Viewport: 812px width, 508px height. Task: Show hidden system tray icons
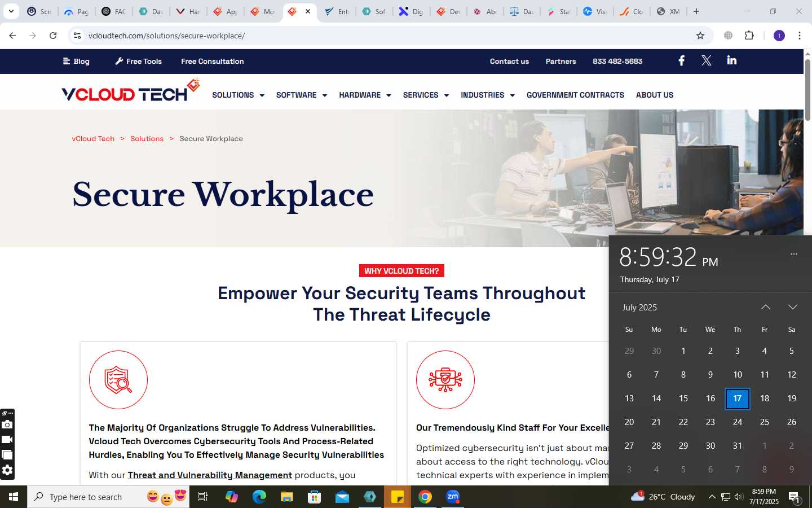tap(712, 497)
